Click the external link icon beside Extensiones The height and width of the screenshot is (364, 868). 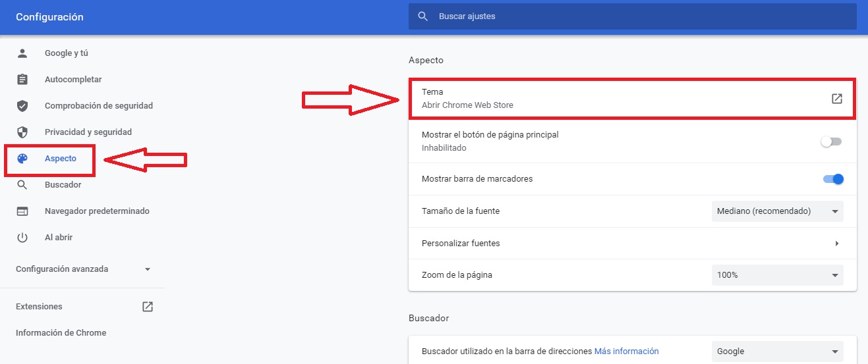[x=148, y=307]
